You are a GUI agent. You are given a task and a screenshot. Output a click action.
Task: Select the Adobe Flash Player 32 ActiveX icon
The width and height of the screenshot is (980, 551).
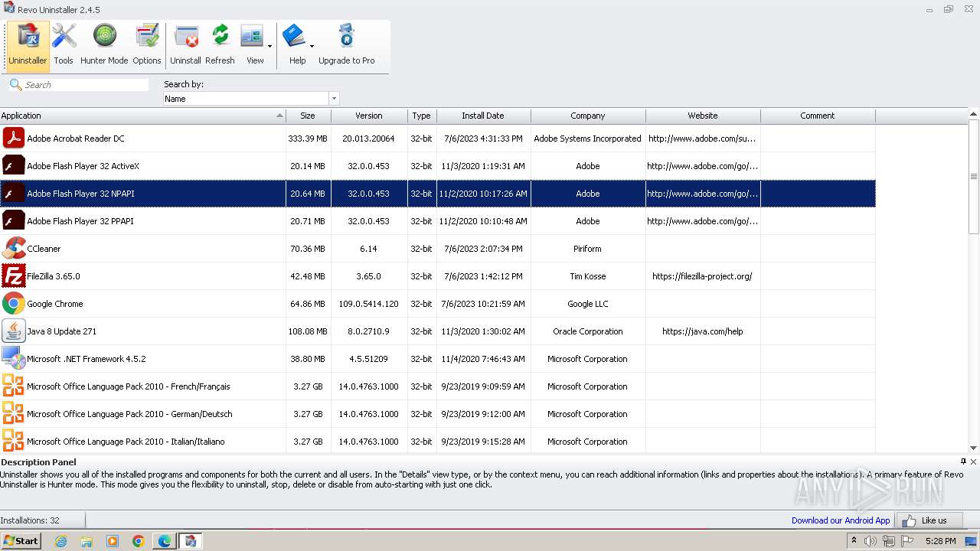point(14,166)
